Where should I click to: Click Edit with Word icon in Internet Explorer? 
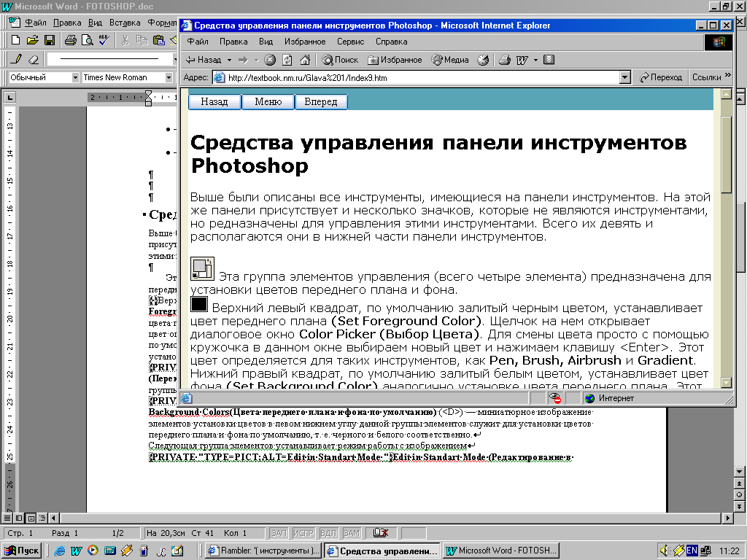522,60
